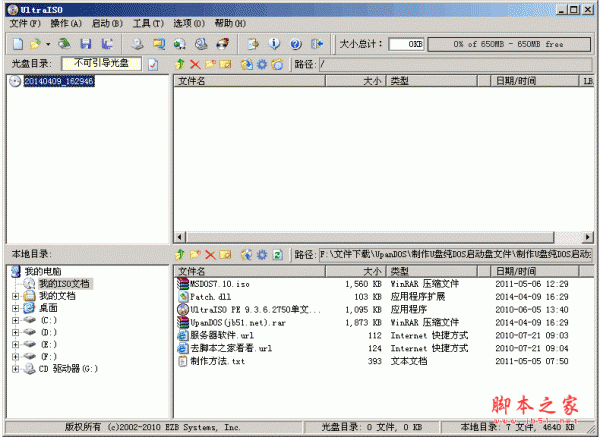Click the Burn CD image flame icon
The width and height of the screenshot is (600, 437).
tap(223, 44)
